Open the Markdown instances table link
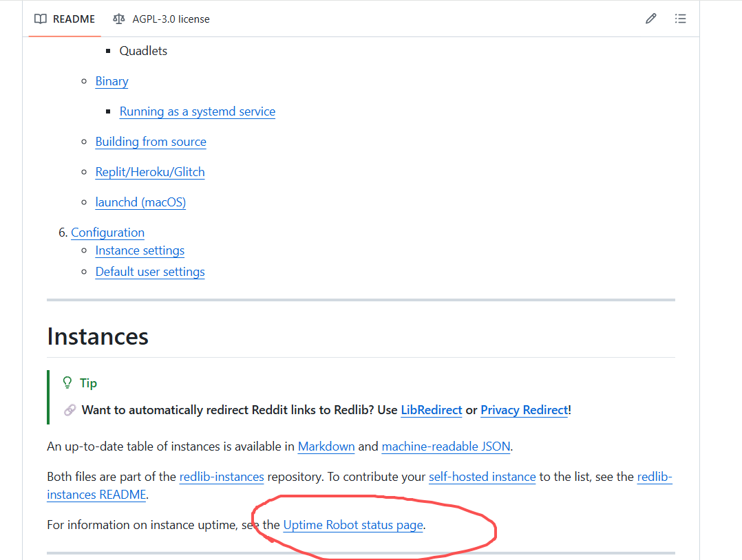Image resolution: width=742 pixels, height=560 pixels. pos(326,446)
